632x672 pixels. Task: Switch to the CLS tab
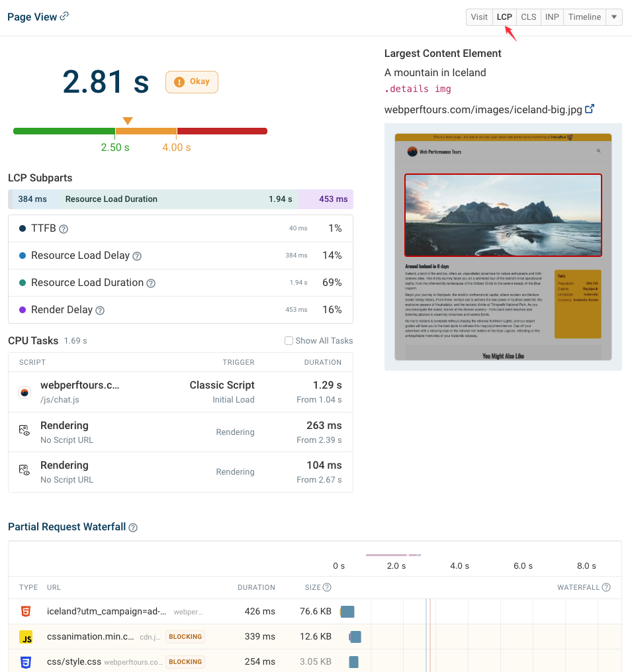pos(528,17)
